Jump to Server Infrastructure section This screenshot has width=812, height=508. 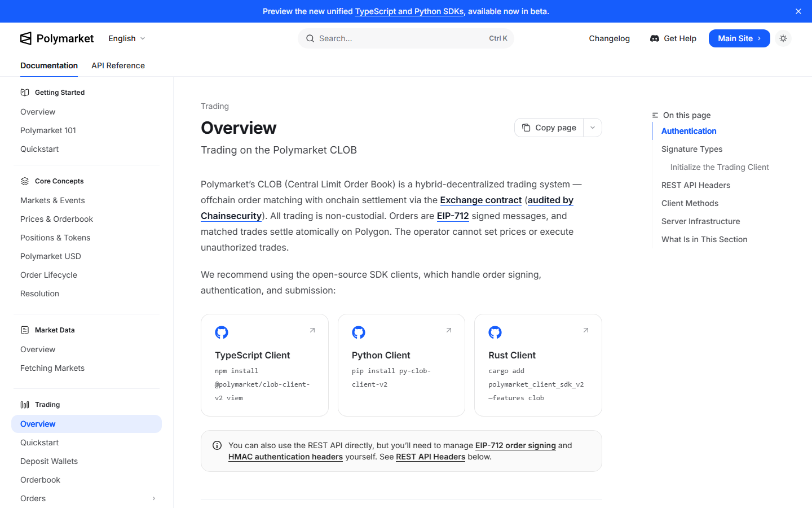[x=700, y=221]
